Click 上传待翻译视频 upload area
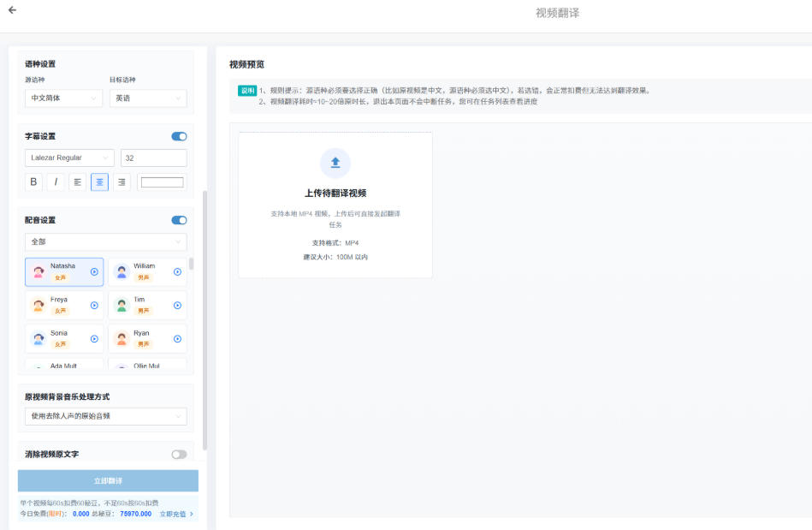The width and height of the screenshot is (812, 530). pyautogui.click(x=335, y=205)
